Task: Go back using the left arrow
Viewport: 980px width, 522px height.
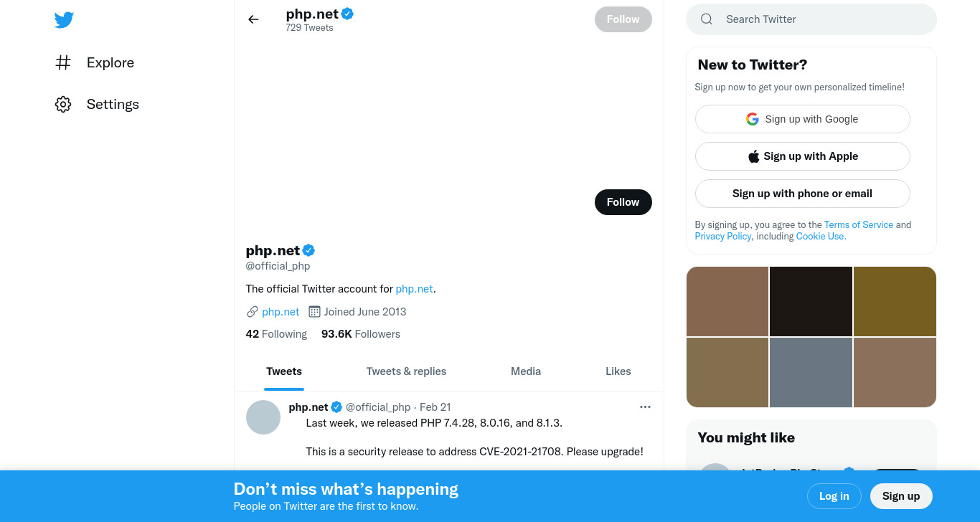Action: (x=253, y=19)
